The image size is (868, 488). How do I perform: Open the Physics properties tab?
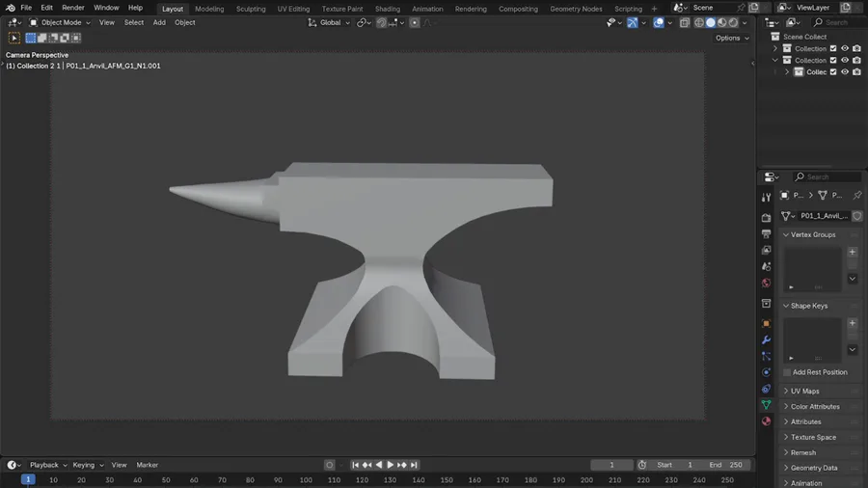(766, 372)
